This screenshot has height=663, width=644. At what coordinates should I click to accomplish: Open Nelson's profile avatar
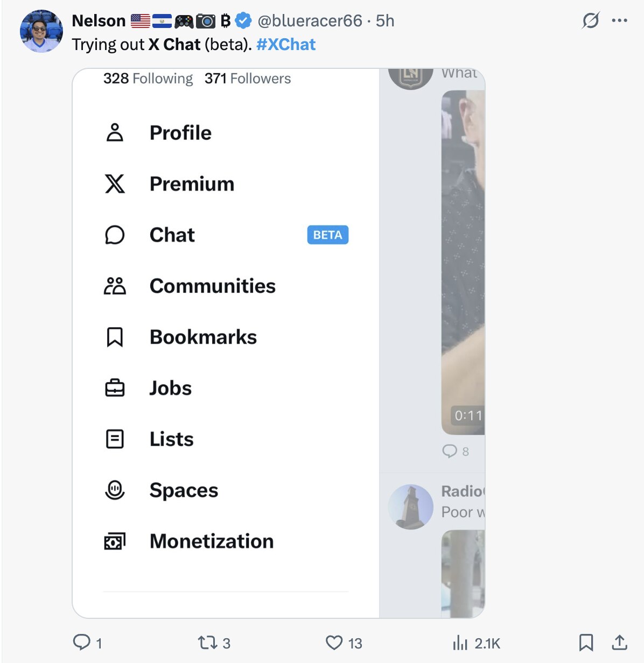point(41,31)
